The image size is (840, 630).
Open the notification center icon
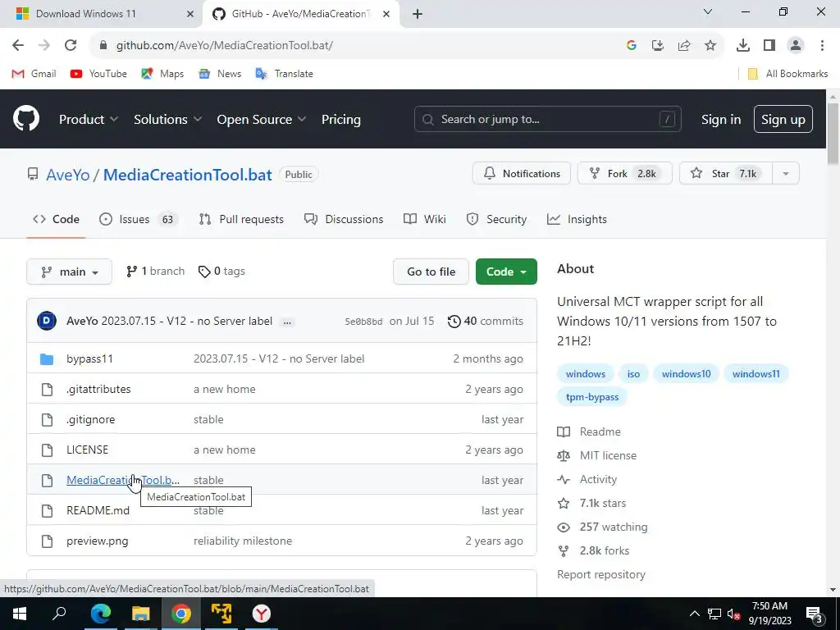point(815,614)
